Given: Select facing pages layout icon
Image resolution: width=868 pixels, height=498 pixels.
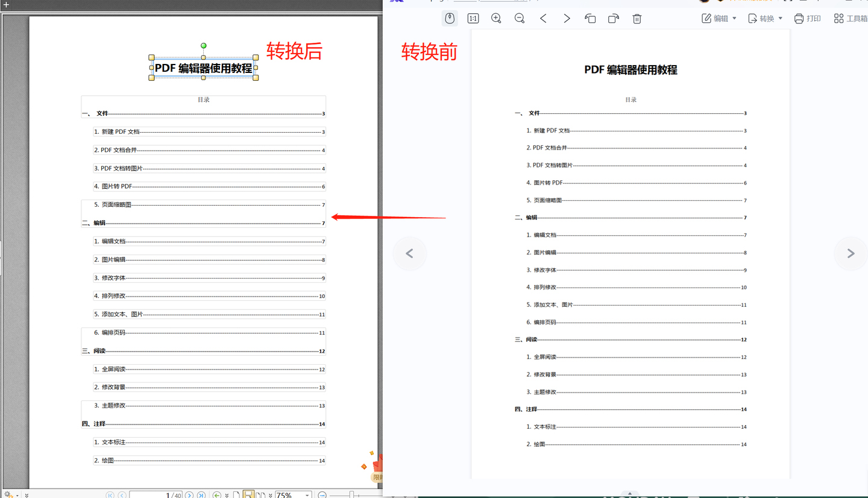Looking at the screenshot, I should (260, 496).
